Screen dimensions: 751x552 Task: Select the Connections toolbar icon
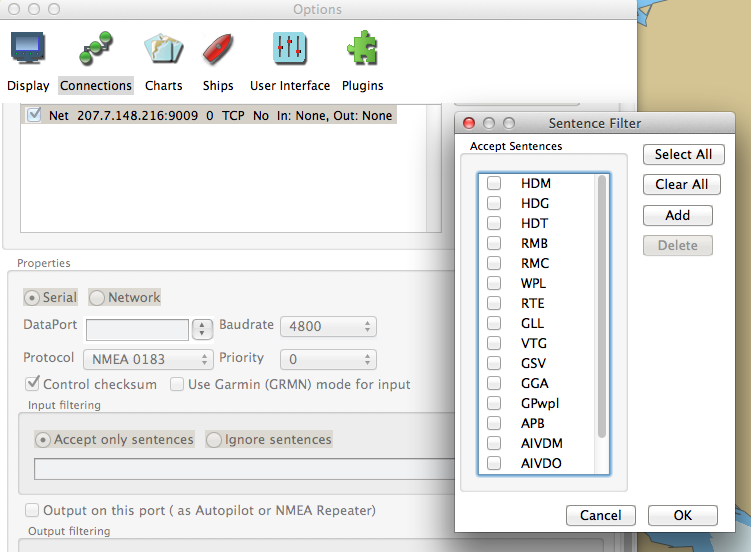pos(96,48)
